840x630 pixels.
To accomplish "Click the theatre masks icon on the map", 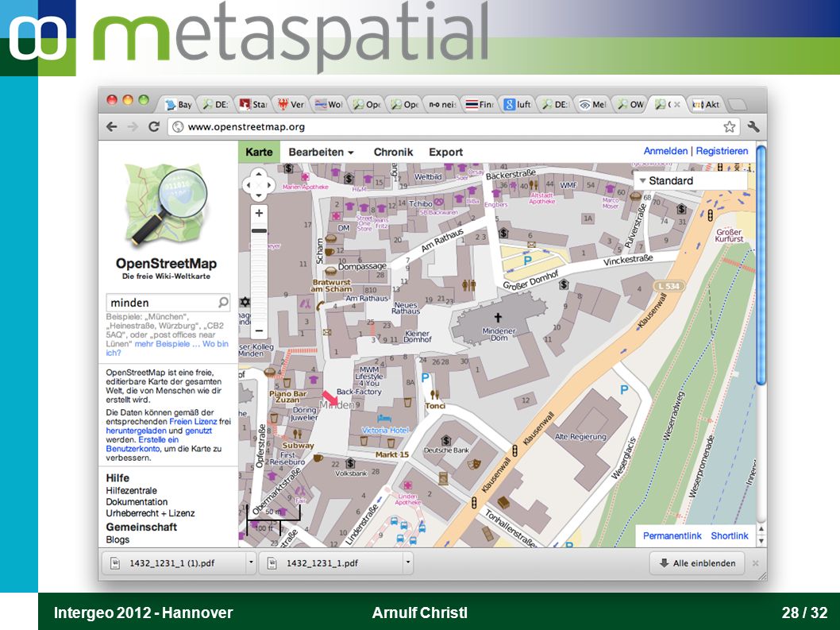I will coord(473,464).
